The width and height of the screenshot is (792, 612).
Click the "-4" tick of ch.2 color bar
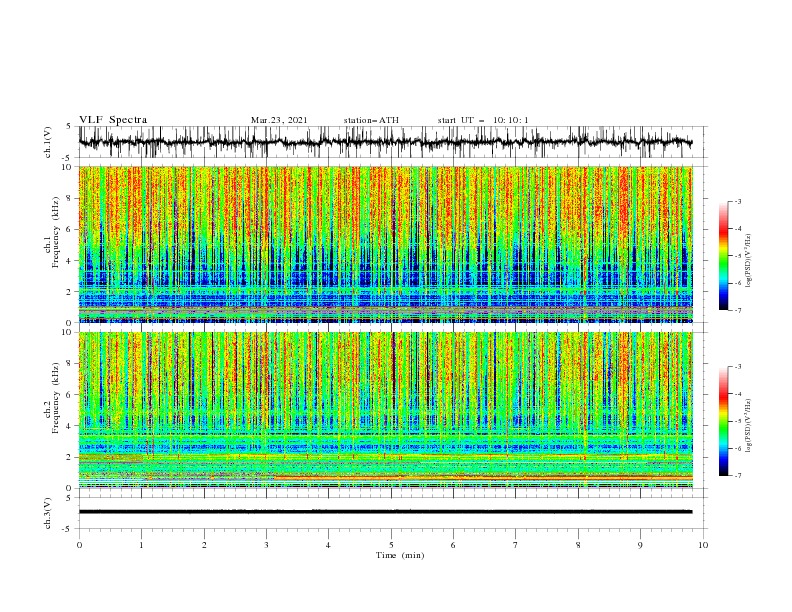coord(738,394)
